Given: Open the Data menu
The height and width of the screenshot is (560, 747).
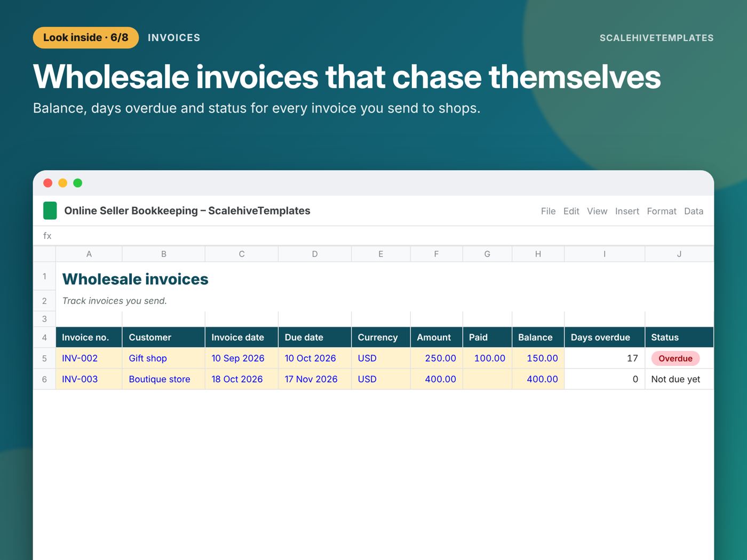Looking at the screenshot, I should point(694,211).
